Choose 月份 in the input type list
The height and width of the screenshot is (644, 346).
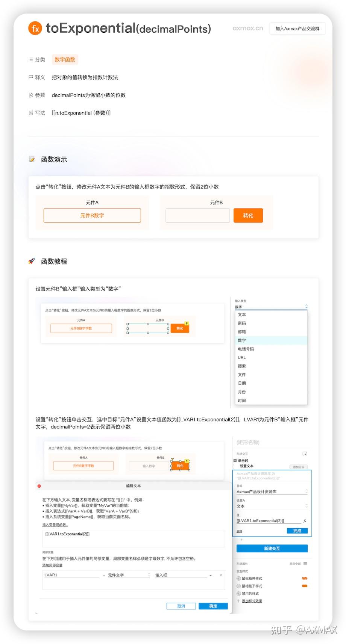coord(271,392)
